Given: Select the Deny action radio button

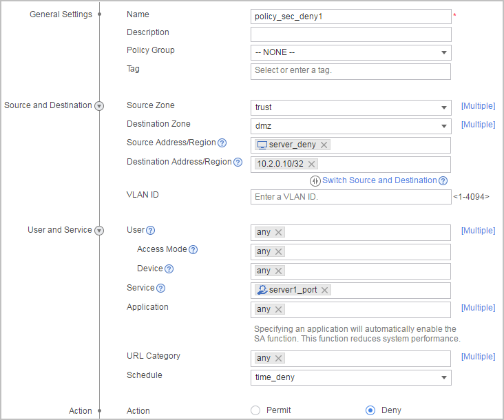Looking at the screenshot, I should (x=370, y=410).
